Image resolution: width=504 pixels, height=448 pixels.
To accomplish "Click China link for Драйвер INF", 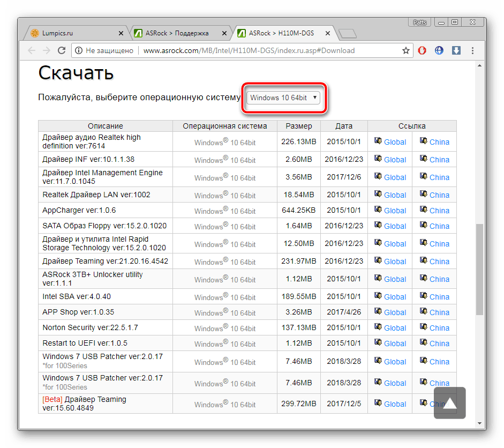I will pyautogui.click(x=439, y=160).
